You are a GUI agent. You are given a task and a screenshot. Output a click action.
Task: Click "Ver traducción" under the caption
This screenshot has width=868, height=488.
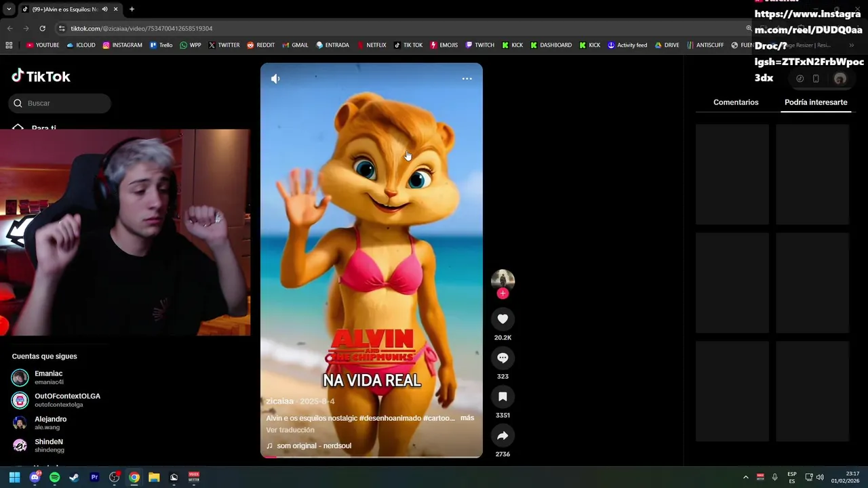(x=290, y=430)
